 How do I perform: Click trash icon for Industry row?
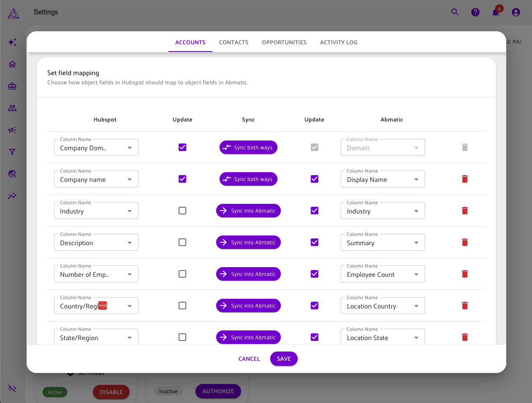tap(464, 211)
